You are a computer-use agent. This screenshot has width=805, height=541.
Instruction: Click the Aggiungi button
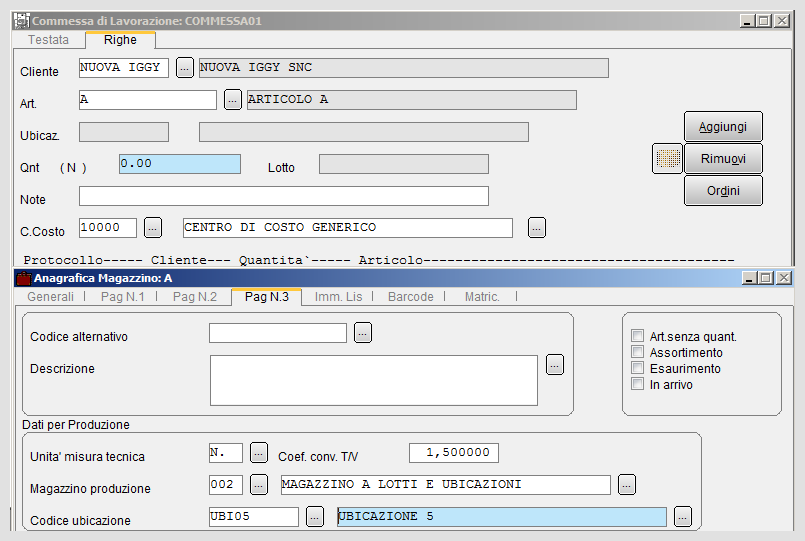pos(723,126)
